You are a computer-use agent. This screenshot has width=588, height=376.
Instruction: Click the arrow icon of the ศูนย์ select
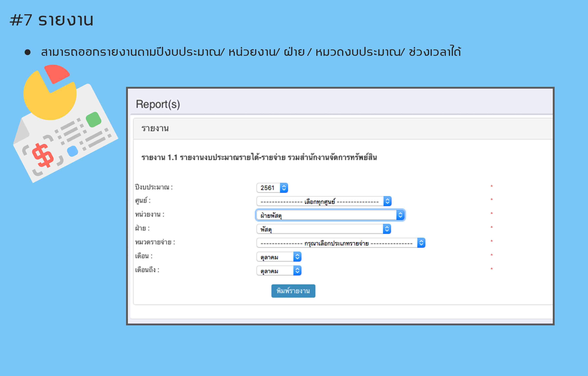387,201
